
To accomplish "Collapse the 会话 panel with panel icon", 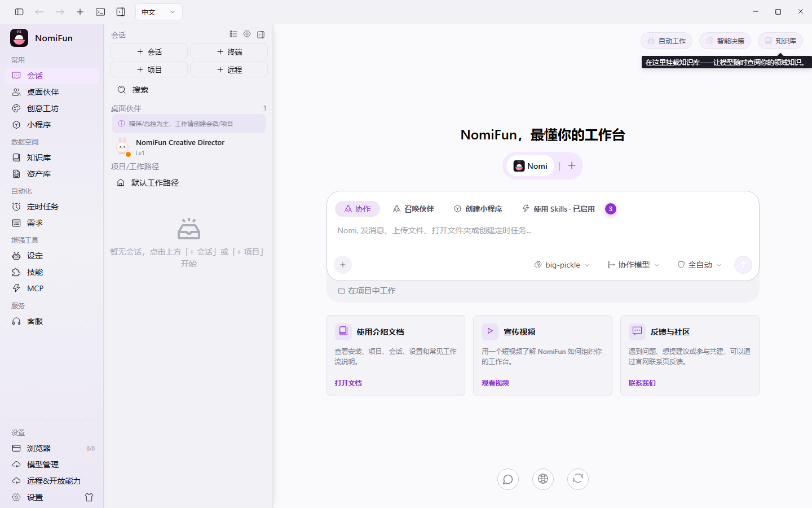I will [261, 34].
